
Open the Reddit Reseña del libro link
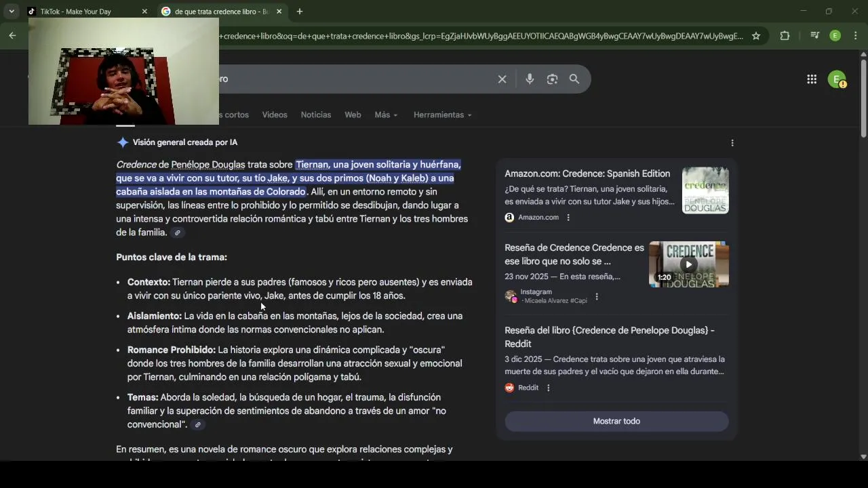[610, 337]
